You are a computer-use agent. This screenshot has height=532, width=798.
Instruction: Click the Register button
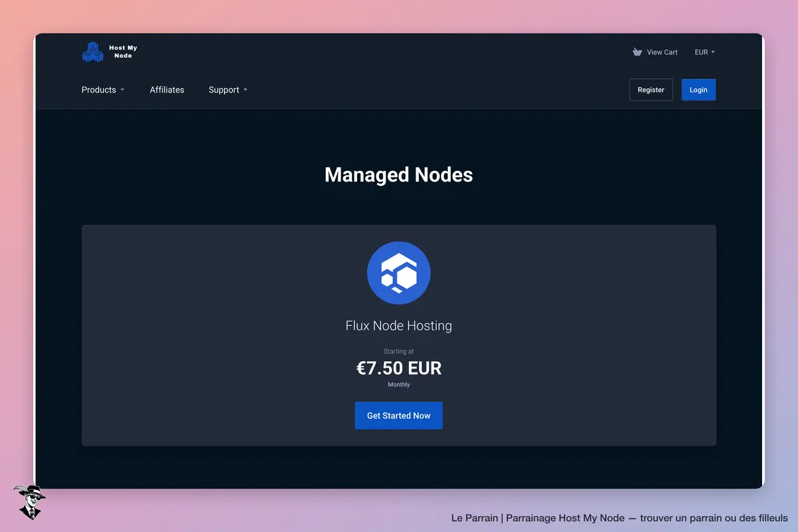click(x=651, y=90)
